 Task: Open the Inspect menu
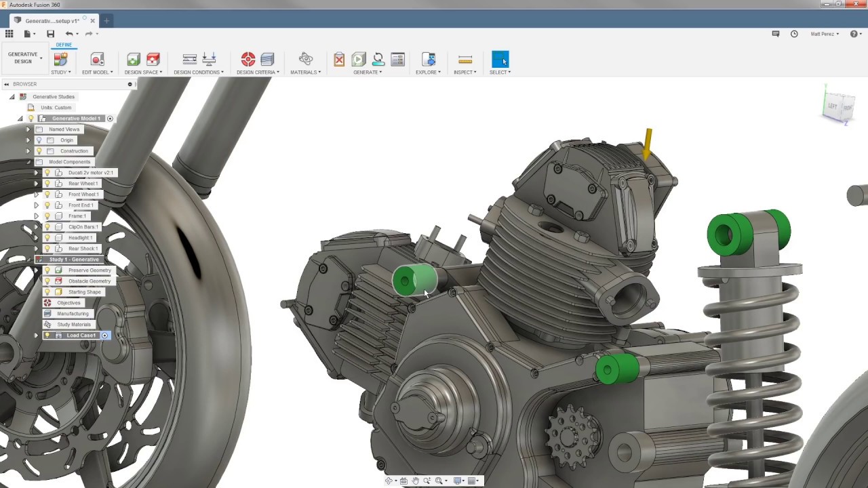465,72
